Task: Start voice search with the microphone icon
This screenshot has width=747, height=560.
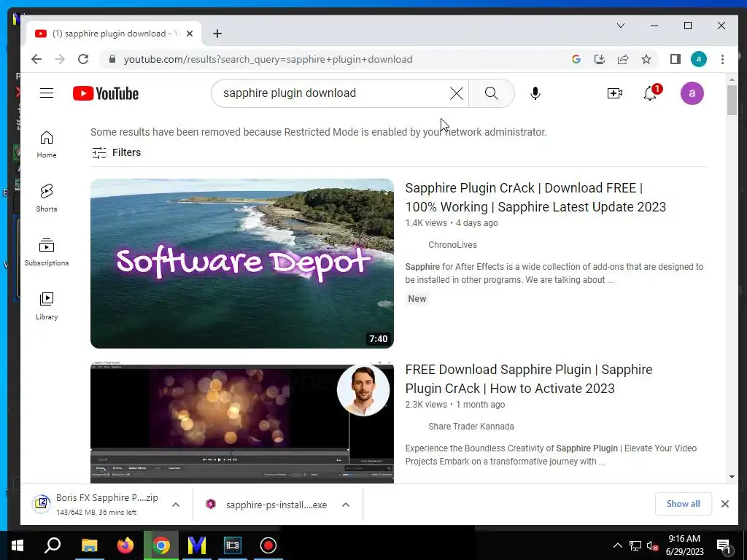Action: coord(535,93)
